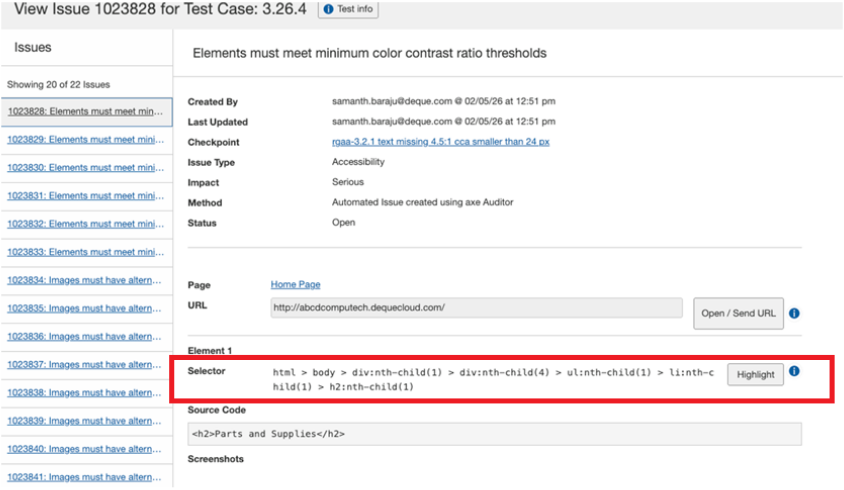Click info icon beside Open / Send URL

click(794, 313)
